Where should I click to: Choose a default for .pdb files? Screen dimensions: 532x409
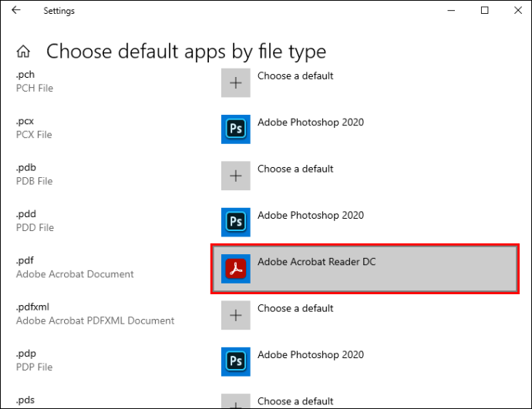click(295, 169)
